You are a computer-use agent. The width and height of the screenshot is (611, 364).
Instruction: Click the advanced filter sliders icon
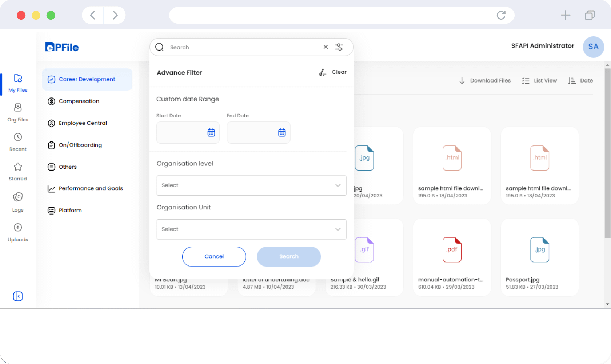339,47
